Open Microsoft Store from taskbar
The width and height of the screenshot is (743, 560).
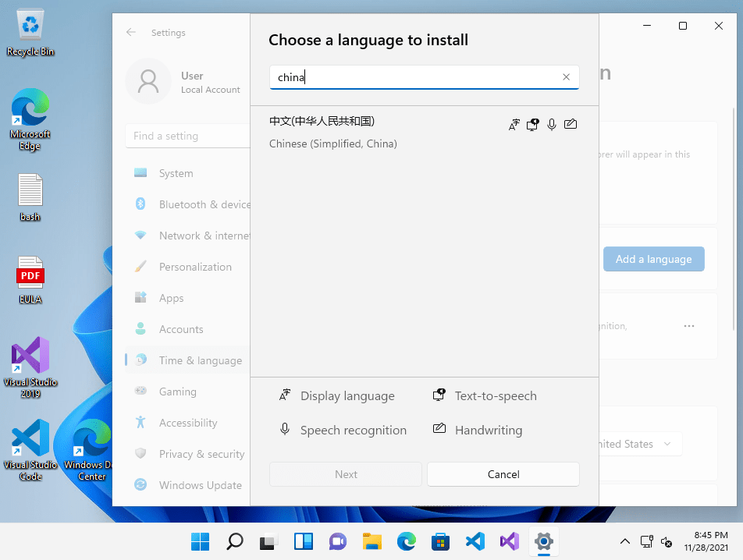(x=441, y=541)
